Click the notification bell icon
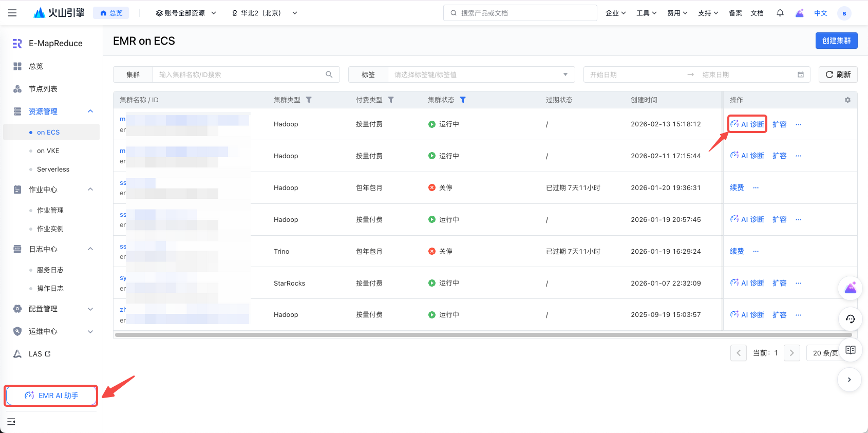This screenshot has width=868, height=433. tap(780, 13)
